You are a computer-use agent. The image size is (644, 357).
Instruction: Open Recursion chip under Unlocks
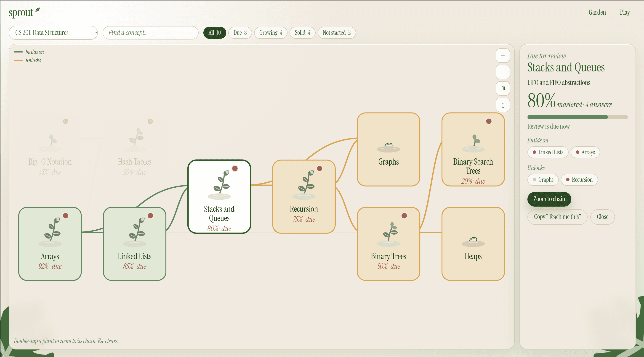click(x=579, y=180)
